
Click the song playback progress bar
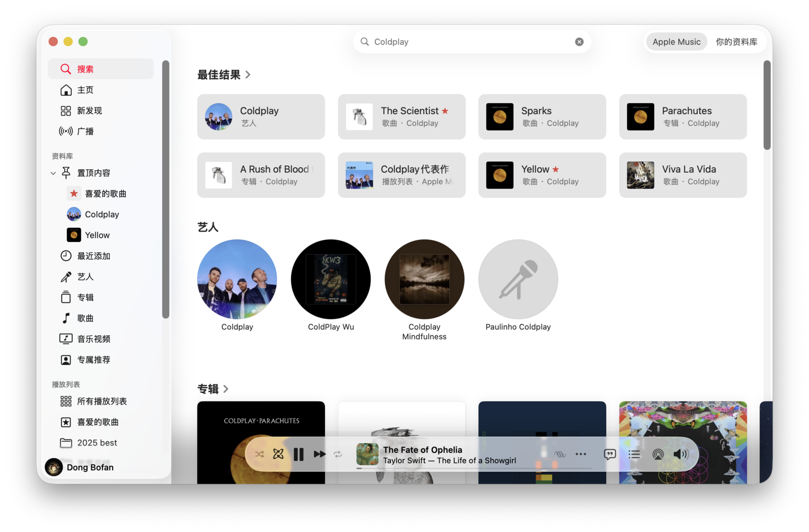pos(475,468)
